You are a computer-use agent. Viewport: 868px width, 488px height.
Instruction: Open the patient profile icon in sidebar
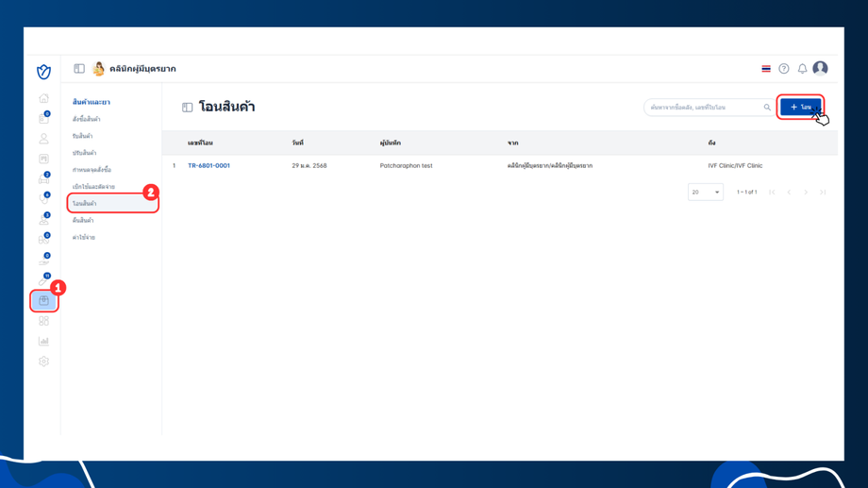pos(43,139)
